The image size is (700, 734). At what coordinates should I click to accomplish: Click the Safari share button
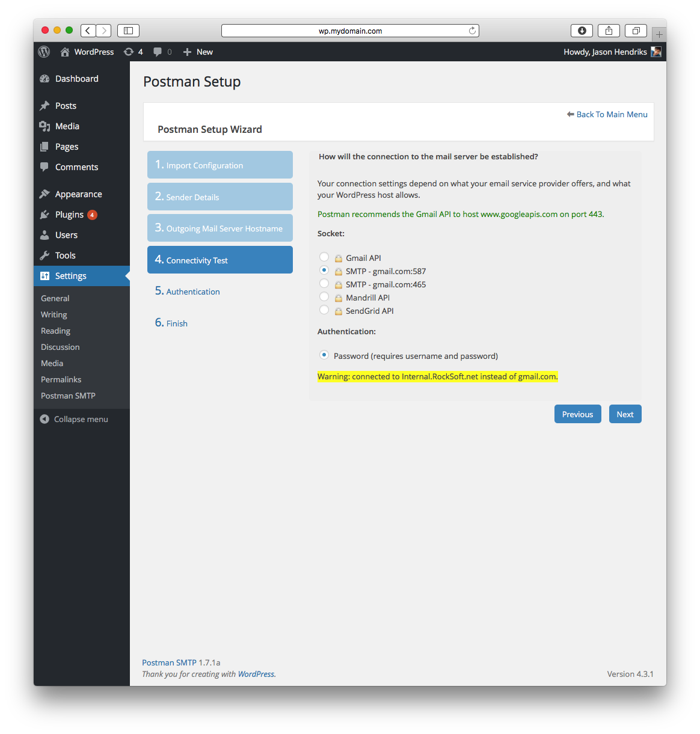click(x=609, y=31)
